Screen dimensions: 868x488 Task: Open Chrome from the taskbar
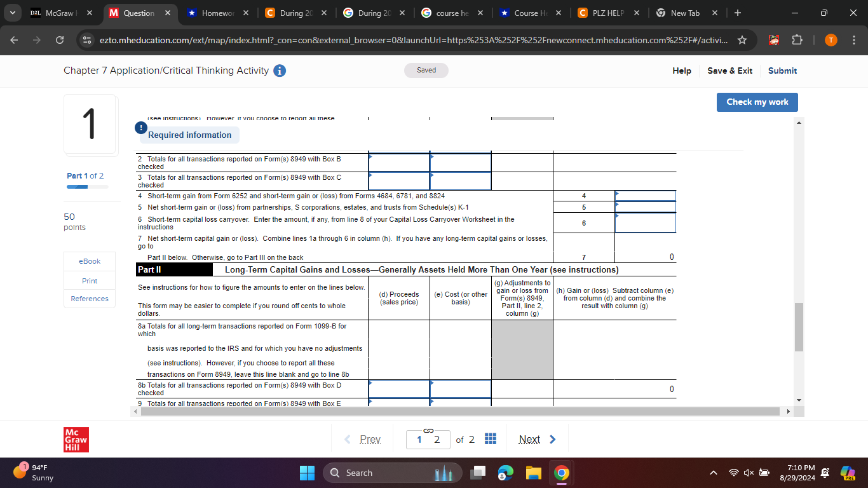point(560,473)
